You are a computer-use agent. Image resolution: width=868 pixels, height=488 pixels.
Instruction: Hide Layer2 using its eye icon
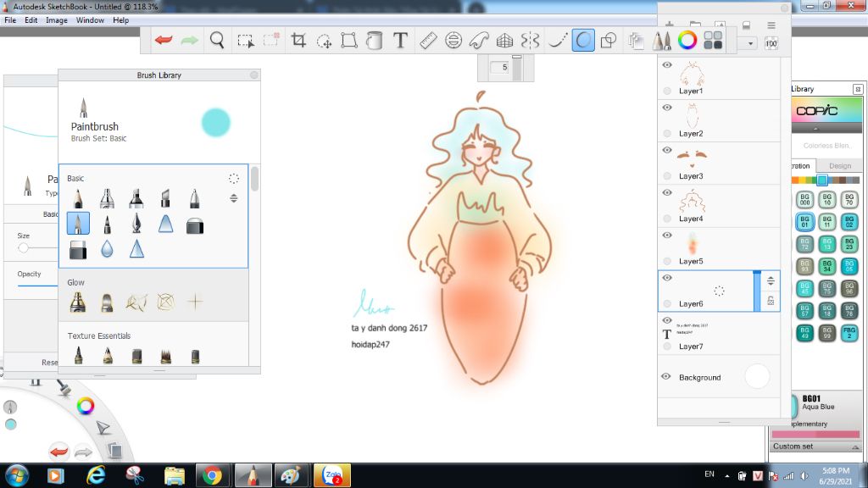667,108
